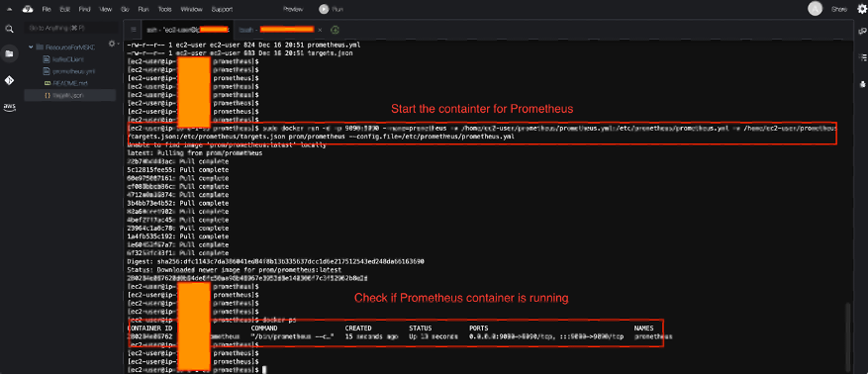Click the Go to Anything search field
Image resolution: width=868 pixels, height=375 pixels.
click(70, 28)
